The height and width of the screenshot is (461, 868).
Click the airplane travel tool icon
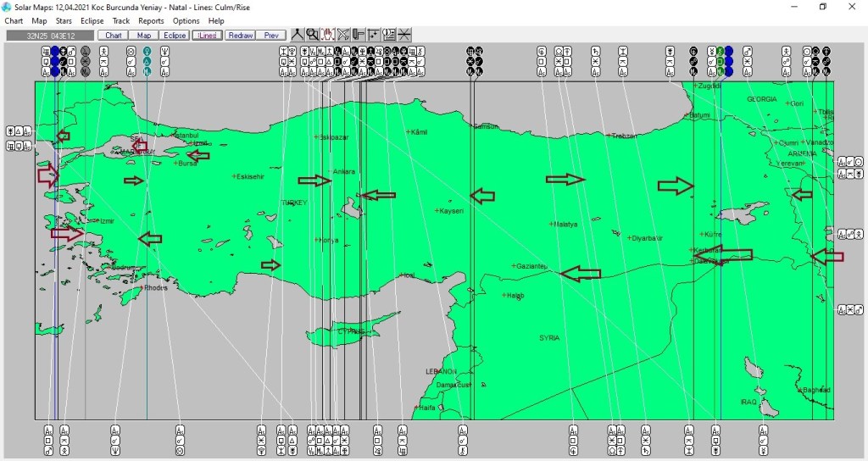tap(343, 35)
